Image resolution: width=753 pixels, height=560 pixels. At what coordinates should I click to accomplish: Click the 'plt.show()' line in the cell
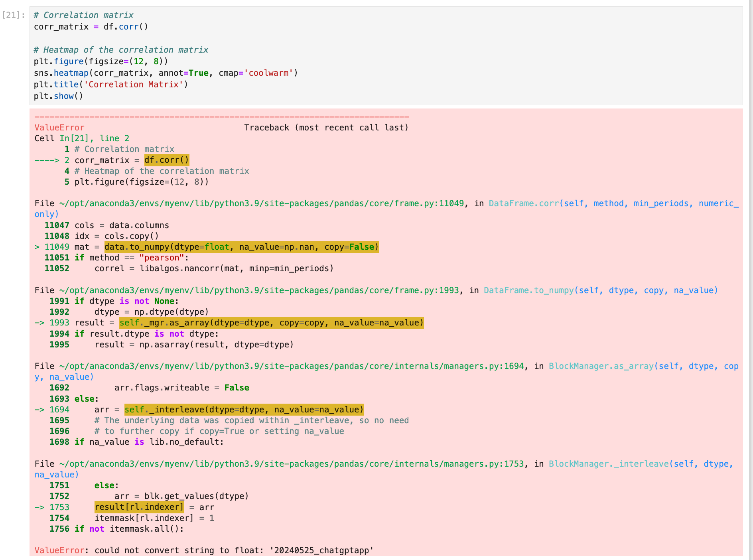pos(59,96)
